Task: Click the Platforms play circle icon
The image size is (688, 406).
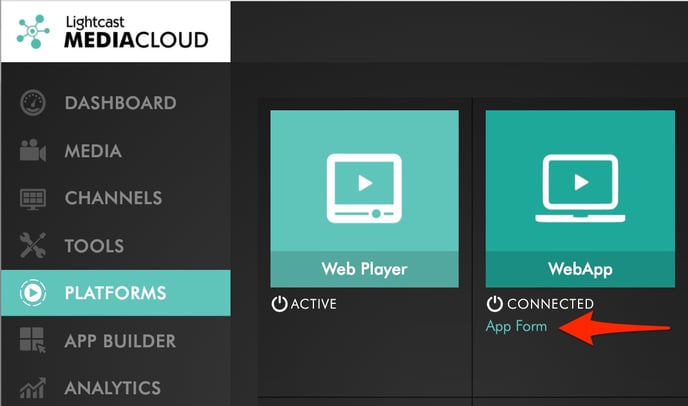Action: click(33, 293)
